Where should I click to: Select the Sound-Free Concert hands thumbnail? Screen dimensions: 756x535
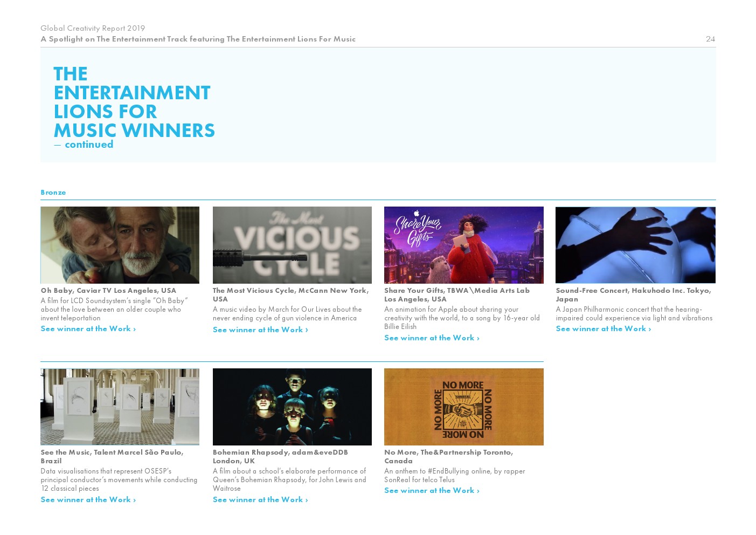[635, 245]
